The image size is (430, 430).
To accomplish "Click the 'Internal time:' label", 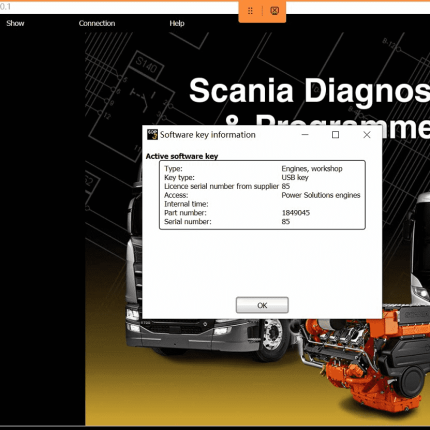I will click(186, 204).
